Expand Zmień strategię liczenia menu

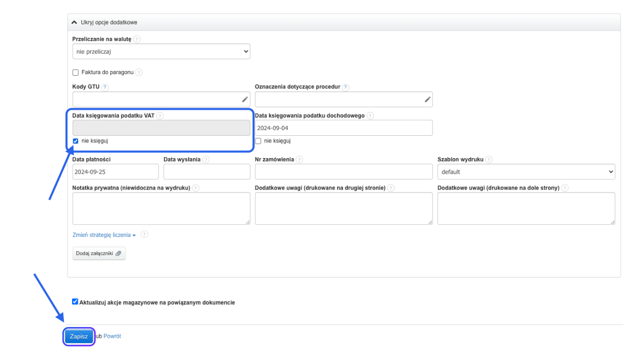[104, 235]
